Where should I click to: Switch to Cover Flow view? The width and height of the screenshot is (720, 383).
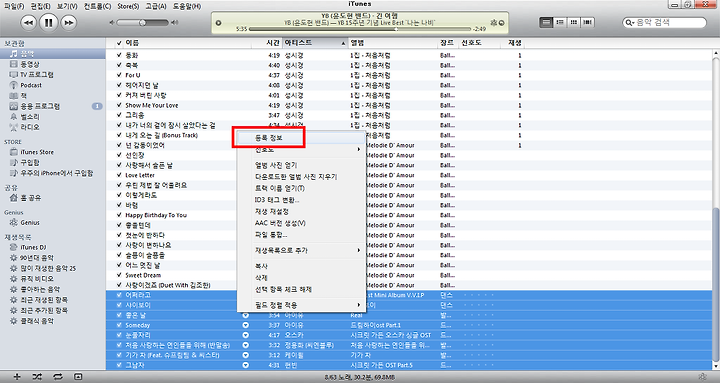pyautogui.click(x=588, y=22)
